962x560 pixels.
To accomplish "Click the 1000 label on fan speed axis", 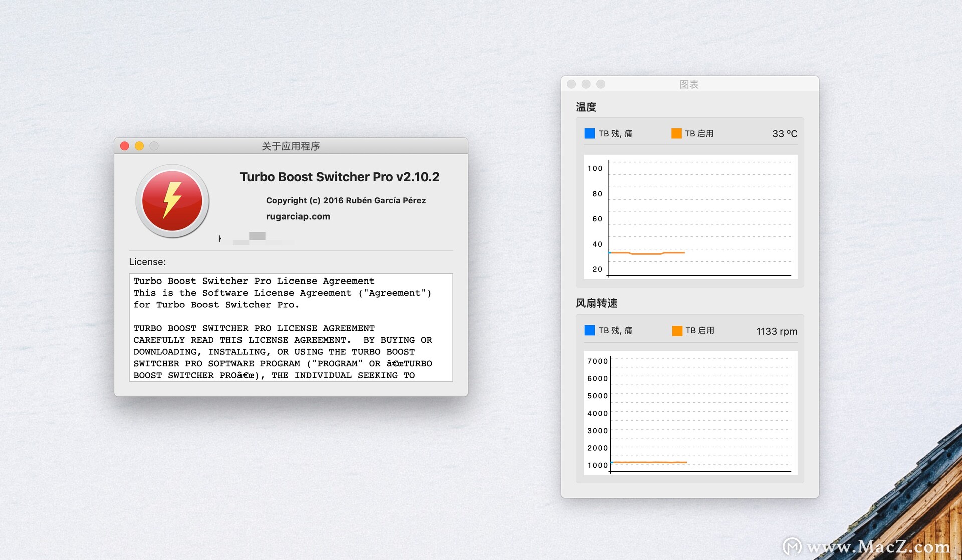I will [x=597, y=465].
